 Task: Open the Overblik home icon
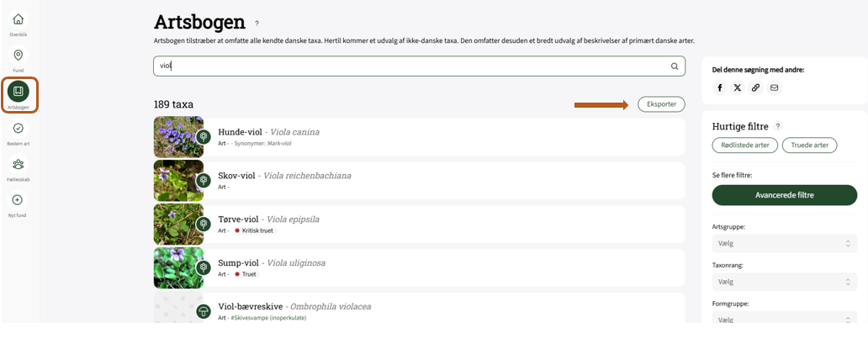pos(18,19)
